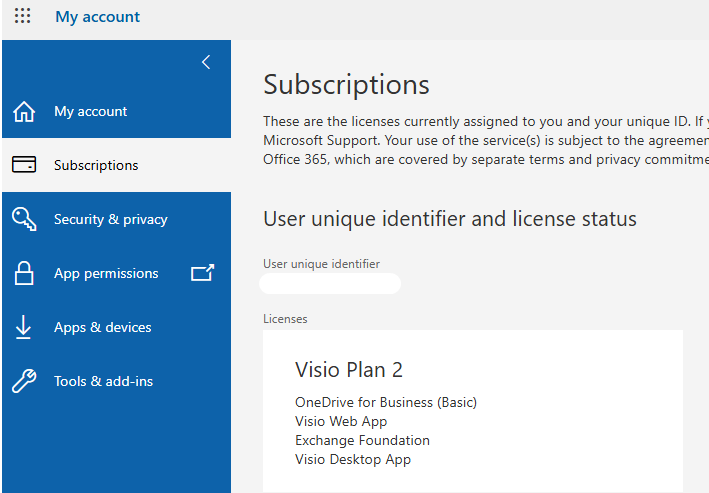Click User unique identifier and license status heading
Viewport: 709px width, 493px height.
450,219
